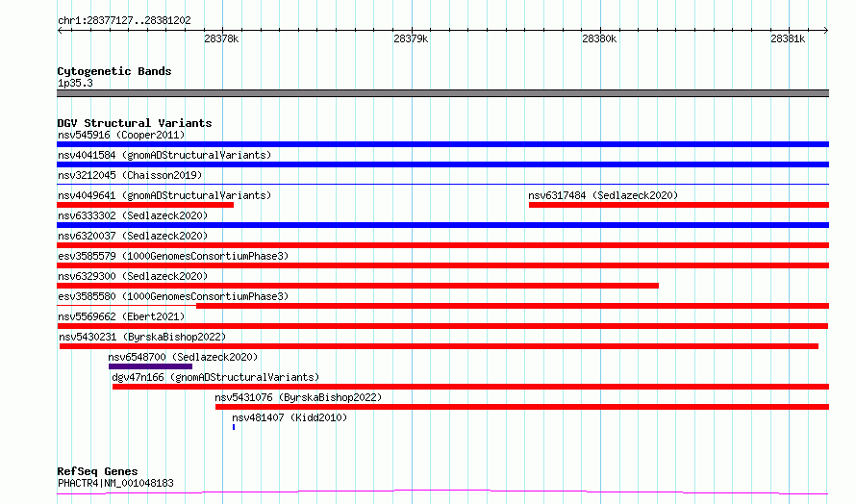Click the Cytogenetic Bands track title

(x=114, y=71)
